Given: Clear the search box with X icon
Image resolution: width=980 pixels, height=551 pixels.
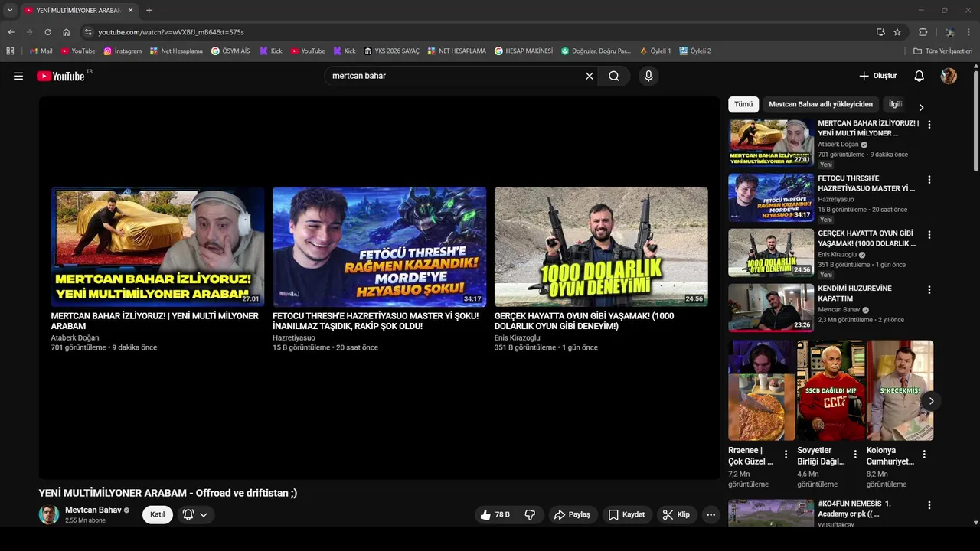Looking at the screenshot, I should click(x=590, y=76).
